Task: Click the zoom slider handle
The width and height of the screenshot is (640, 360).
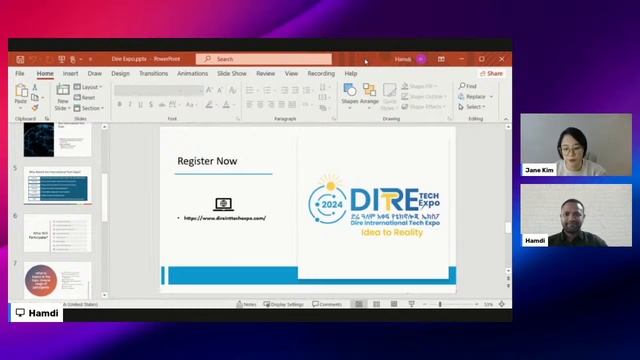Action: (x=440, y=304)
